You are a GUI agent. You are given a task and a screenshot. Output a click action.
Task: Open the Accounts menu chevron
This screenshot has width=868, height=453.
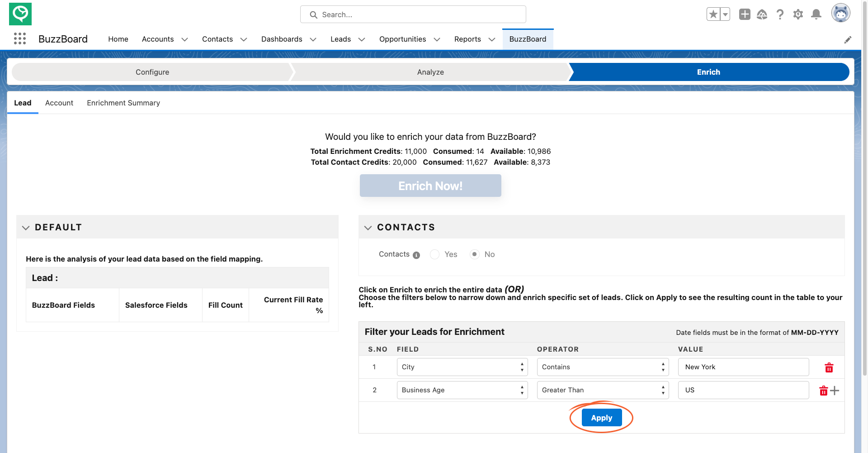click(184, 39)
